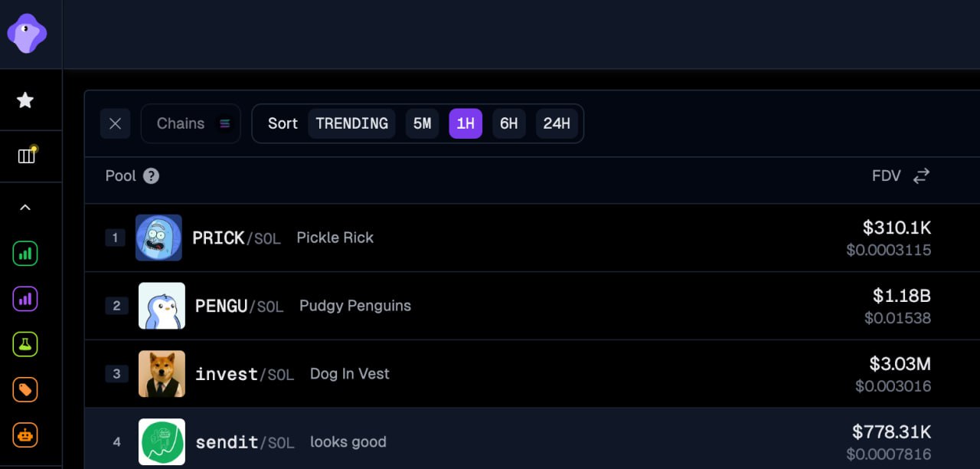The image size is (980, 469).
Task: Click the purple app logo
Action: [27, 34]
